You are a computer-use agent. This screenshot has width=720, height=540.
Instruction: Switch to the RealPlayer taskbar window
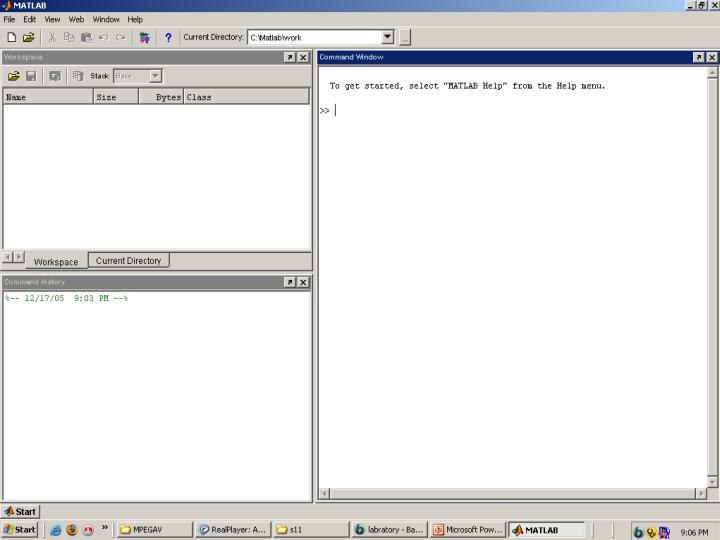[233, 529]
